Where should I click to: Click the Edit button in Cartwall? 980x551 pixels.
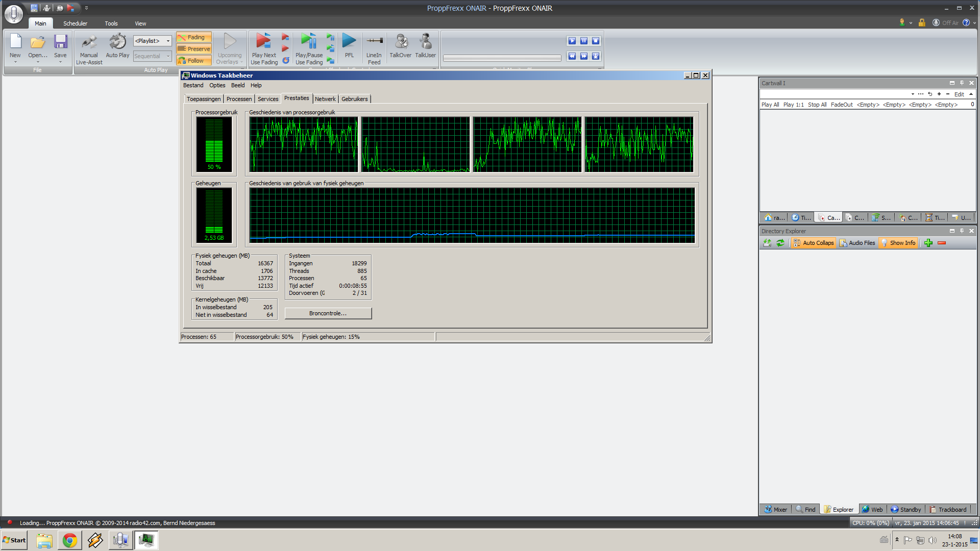[x=959, y=94]
